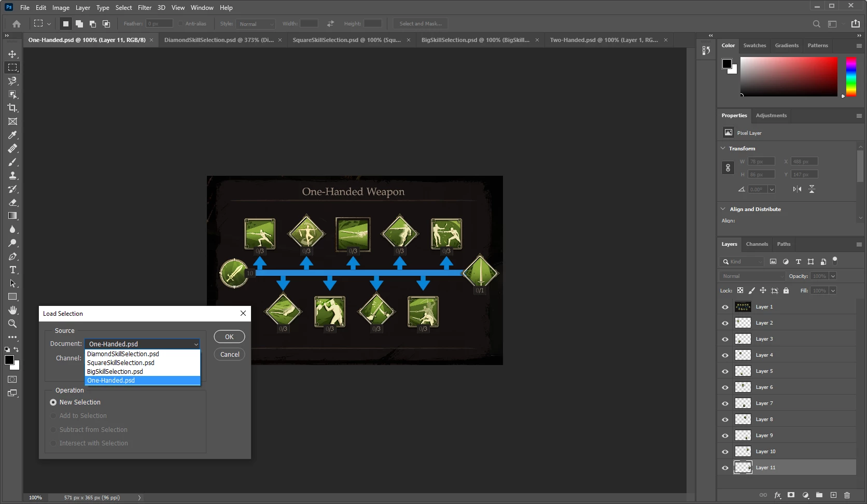
Task: Select the Path Selection tool
Action: pyautogui.click(x=12, y=283)
